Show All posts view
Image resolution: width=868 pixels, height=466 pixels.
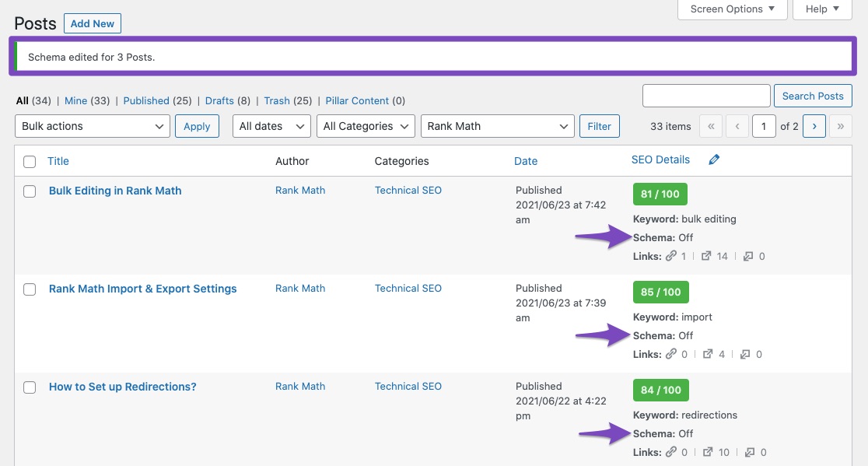22,100
